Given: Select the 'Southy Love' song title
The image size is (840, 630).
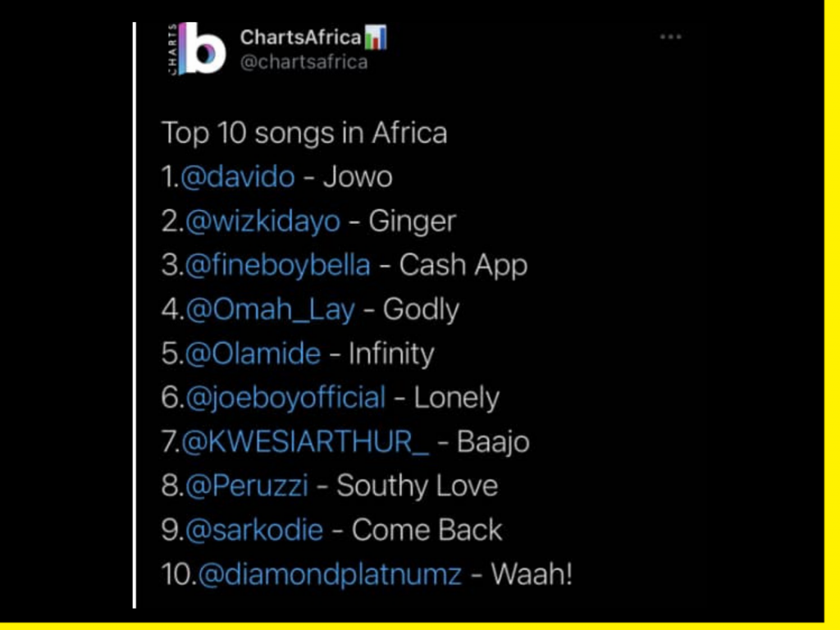Looking at the screenshot, I should 418,486.
